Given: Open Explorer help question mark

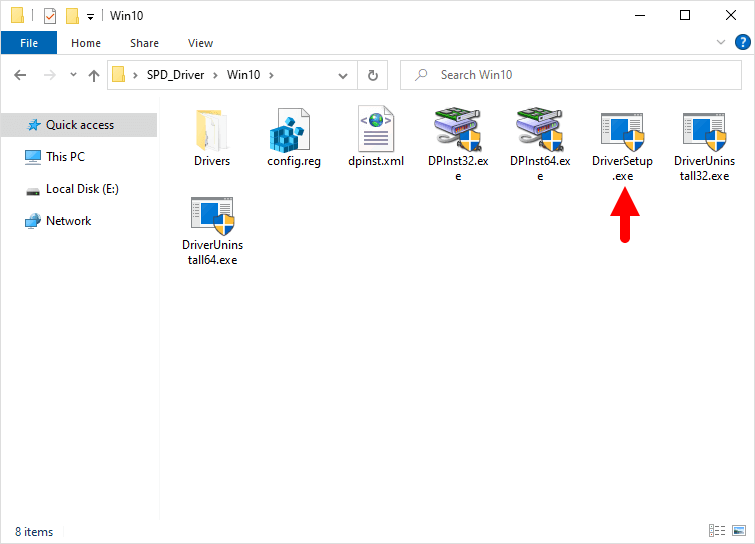Looking at the screenshot, I should 742,42.
